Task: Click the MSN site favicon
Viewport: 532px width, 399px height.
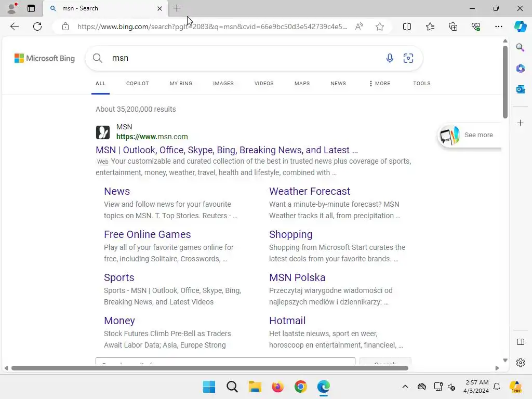Action: (x=103, y=132)
